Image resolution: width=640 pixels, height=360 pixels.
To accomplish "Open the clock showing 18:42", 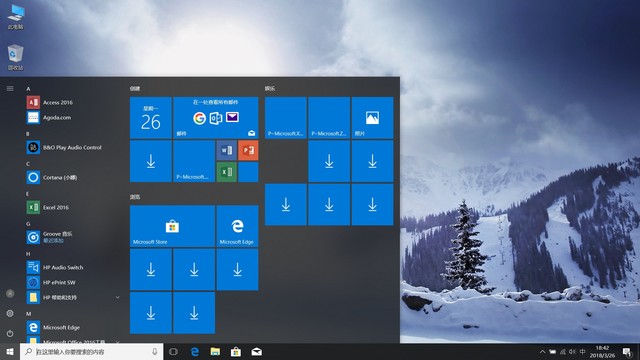I will (602, 351).
